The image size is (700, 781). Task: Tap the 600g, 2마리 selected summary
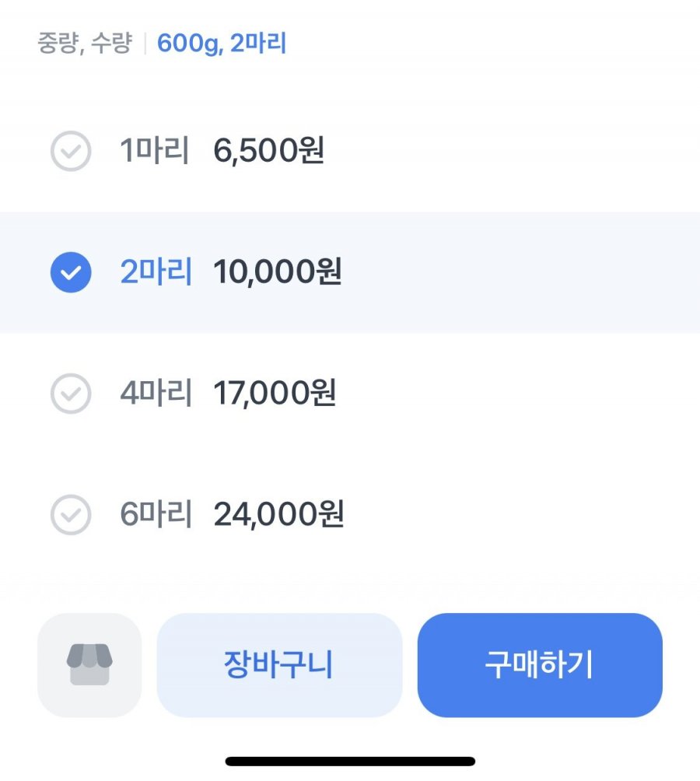click(x=222, y=44)
